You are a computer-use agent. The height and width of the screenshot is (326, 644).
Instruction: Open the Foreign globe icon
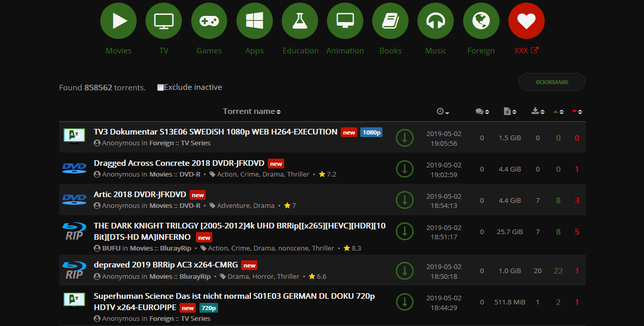tap(481, 21)
